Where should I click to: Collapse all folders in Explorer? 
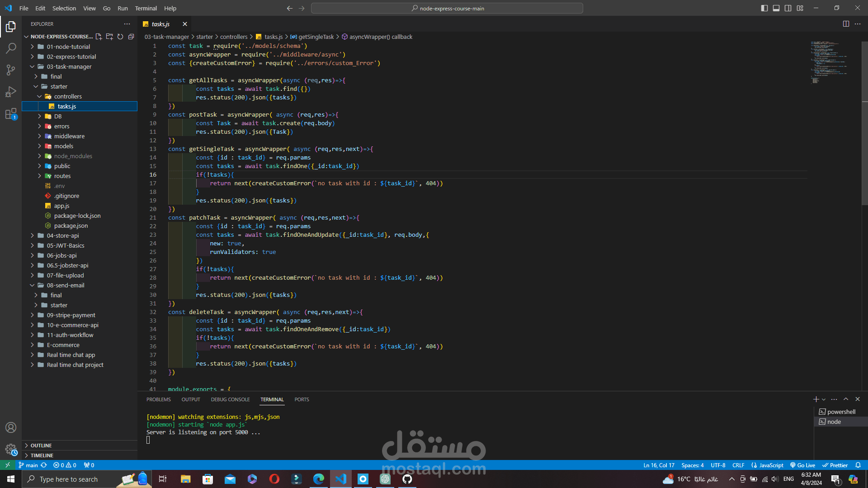point(131,37)
